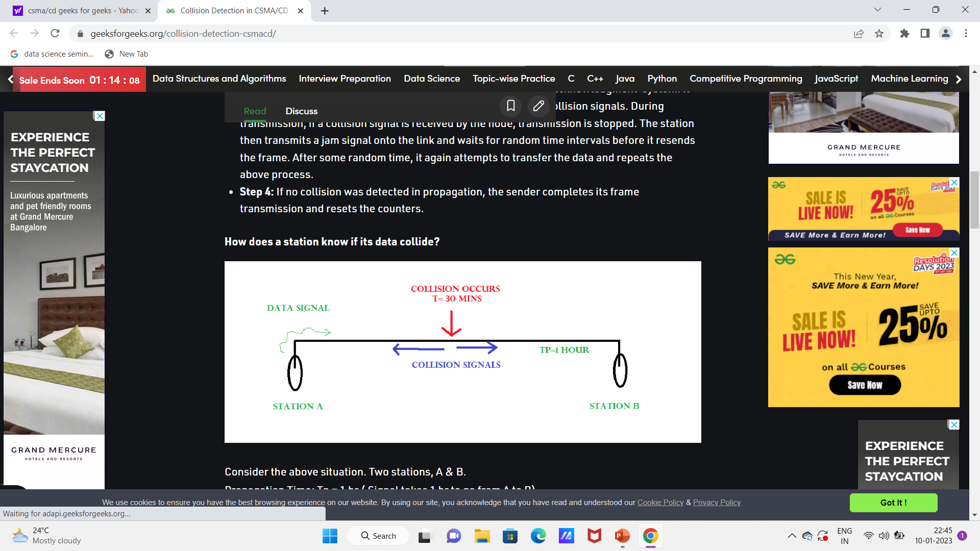The width and height of the screenshot is (980, 551).
Task: Open the Privacy Policy link
Action: pos(717,503)
